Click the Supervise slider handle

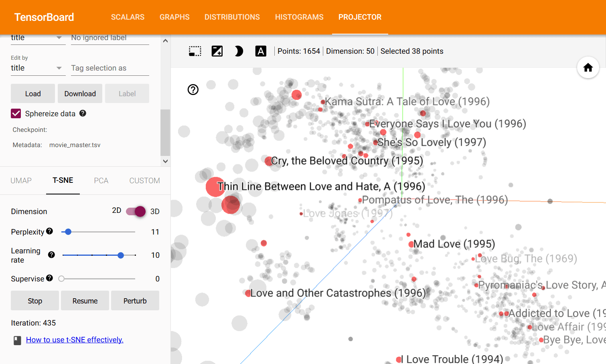point(61,279)
